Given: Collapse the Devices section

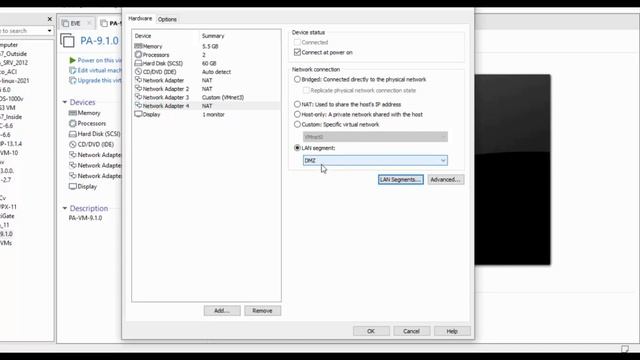Looking at the screenshot, I should 64,102.
